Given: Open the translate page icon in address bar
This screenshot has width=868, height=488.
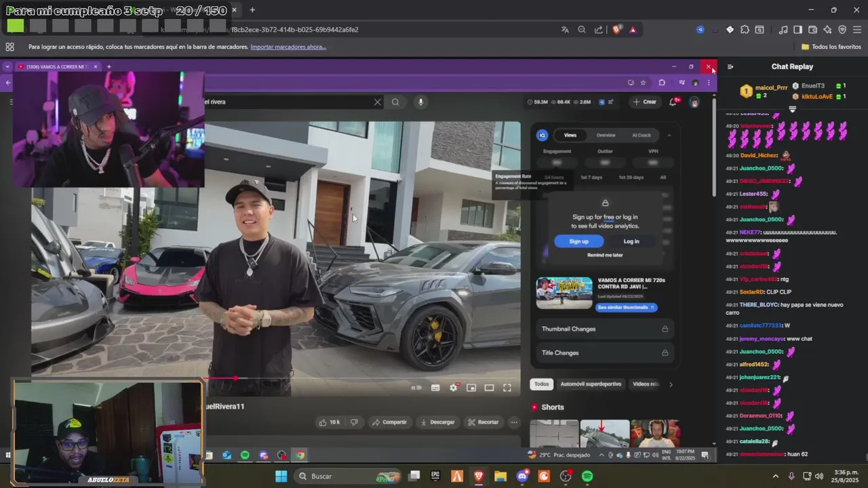Looking at the screenshot, I should (x=565, y=30).
